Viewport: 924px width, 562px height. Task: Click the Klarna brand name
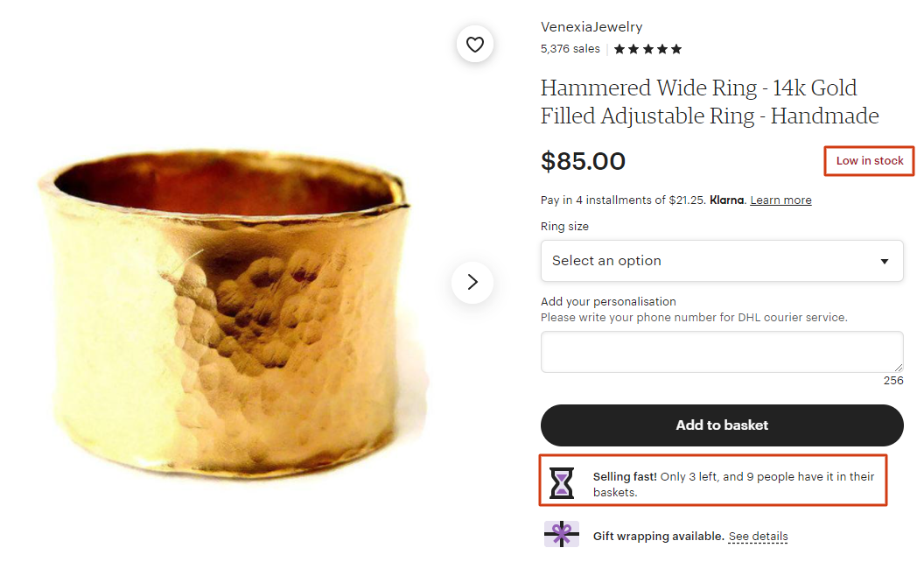[x=726, y=200]
